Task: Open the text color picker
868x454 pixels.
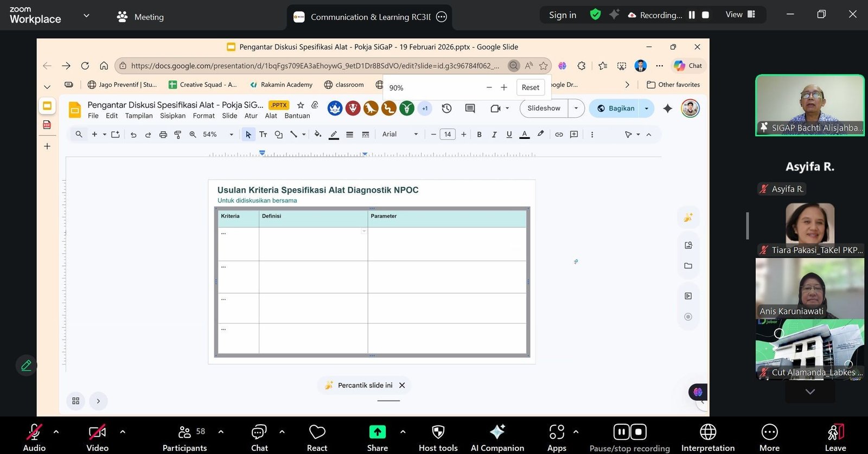Action: tap(525, 135)
